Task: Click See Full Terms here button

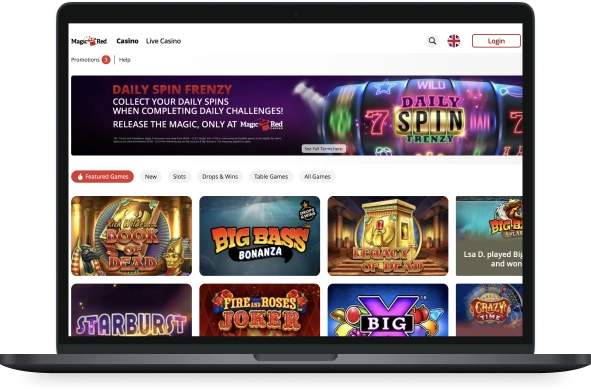Action: click(x=323, y=149)
